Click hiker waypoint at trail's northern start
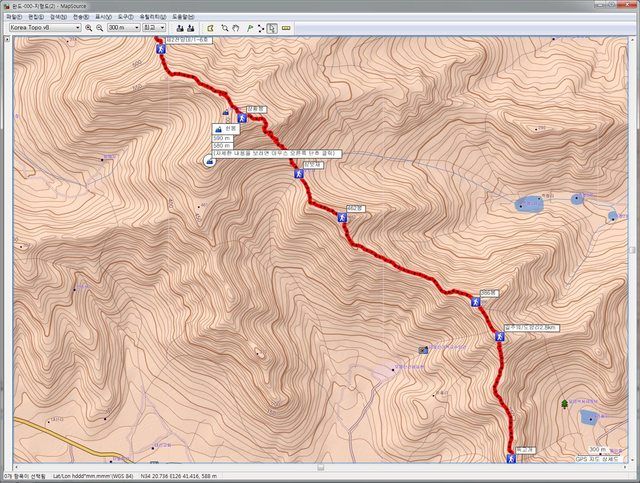 [161, 49]
